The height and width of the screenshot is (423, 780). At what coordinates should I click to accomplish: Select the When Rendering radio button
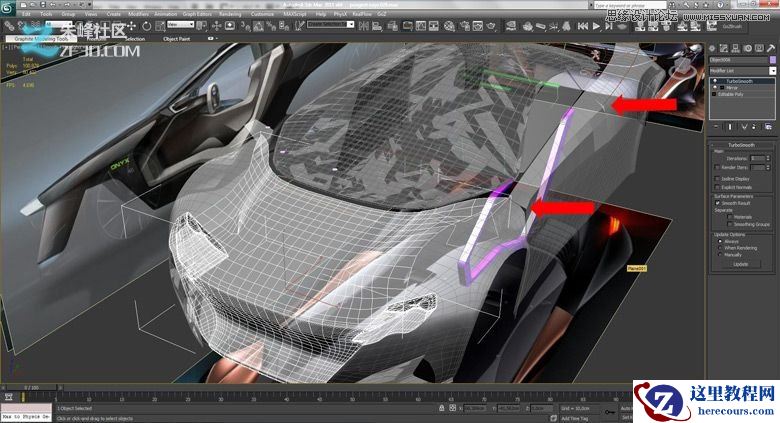720,248
